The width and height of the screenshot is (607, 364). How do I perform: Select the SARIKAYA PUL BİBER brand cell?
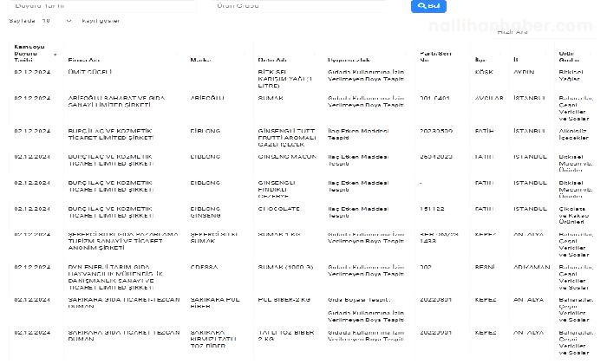pos(215,302)
